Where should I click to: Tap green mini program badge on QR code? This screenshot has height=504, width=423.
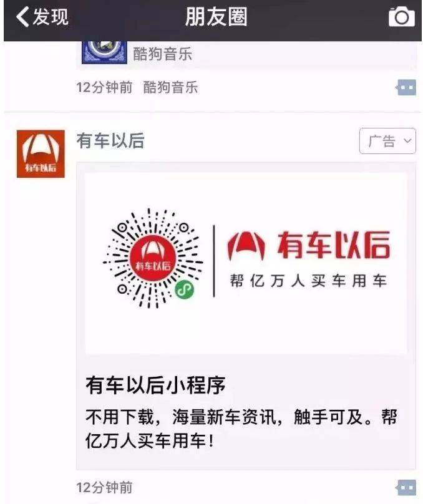[184, 289]
